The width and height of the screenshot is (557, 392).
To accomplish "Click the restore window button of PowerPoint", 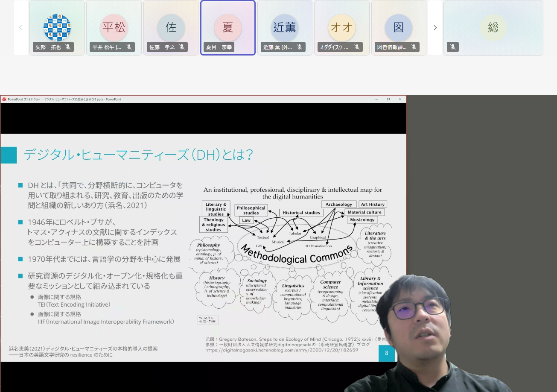I will (388, 99).
